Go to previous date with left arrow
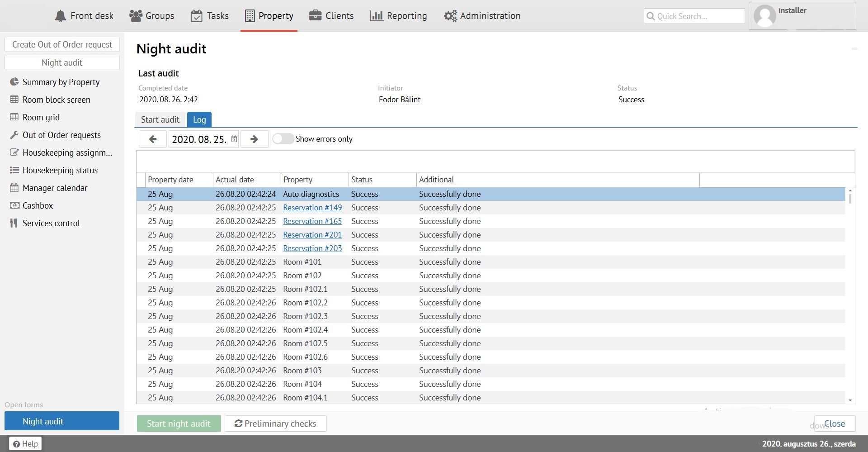The height and width of the screenshot is (452, 868). (x=153, y=139)
